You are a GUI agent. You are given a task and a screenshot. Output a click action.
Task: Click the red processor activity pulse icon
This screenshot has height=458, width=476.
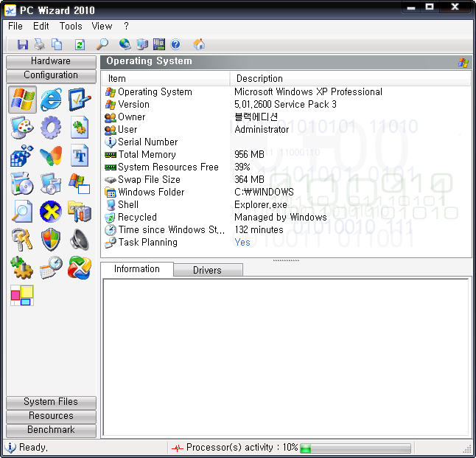[x=178, y=448]
